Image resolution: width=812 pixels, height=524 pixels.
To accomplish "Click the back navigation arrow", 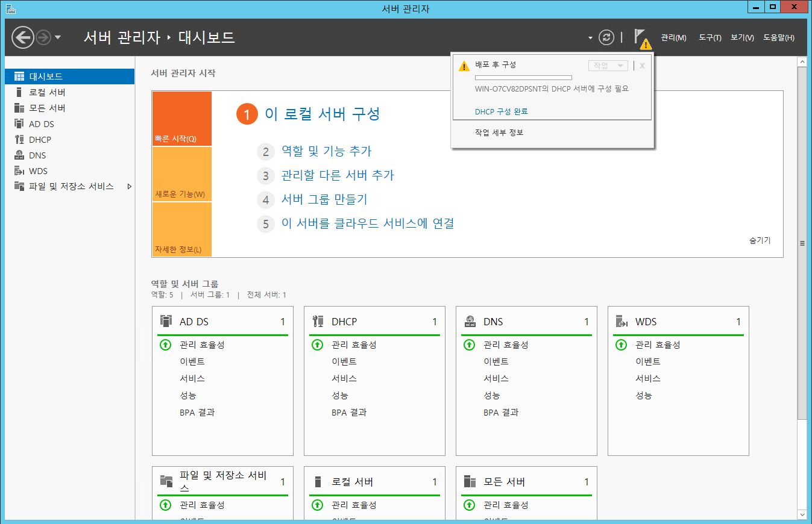I will click(23, 38).
